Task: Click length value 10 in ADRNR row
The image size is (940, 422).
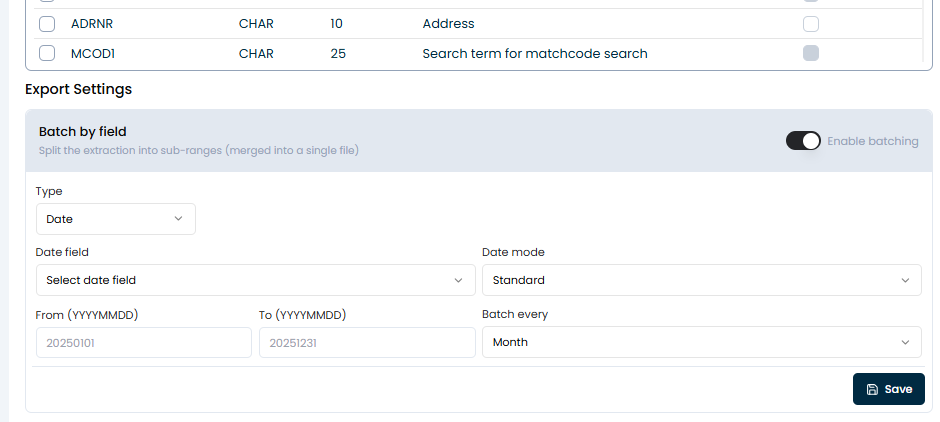Action: point(336,24)
